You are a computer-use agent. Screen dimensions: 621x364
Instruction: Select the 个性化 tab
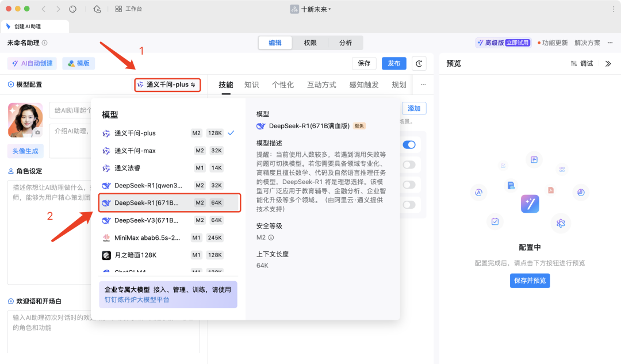pos(283,85)
